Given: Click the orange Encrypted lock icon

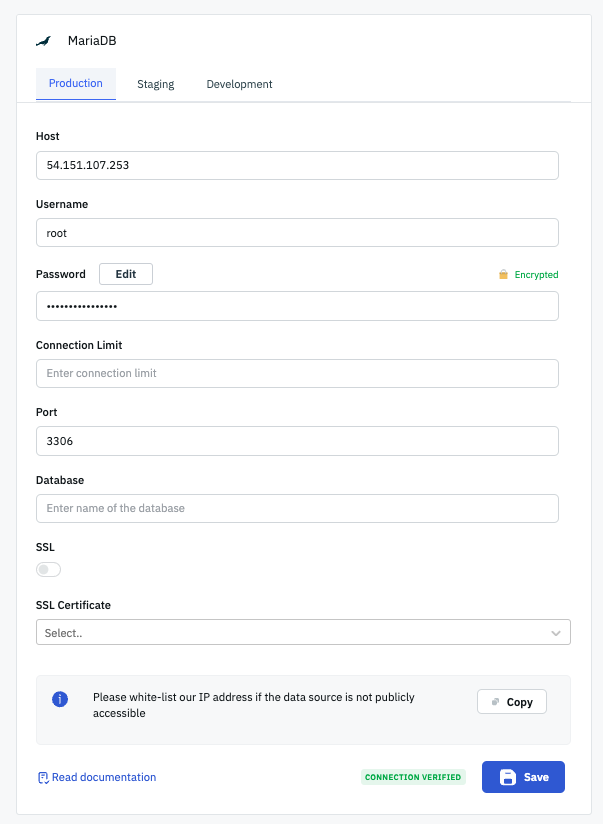Looking at the screenshot, I should point(504,274).
